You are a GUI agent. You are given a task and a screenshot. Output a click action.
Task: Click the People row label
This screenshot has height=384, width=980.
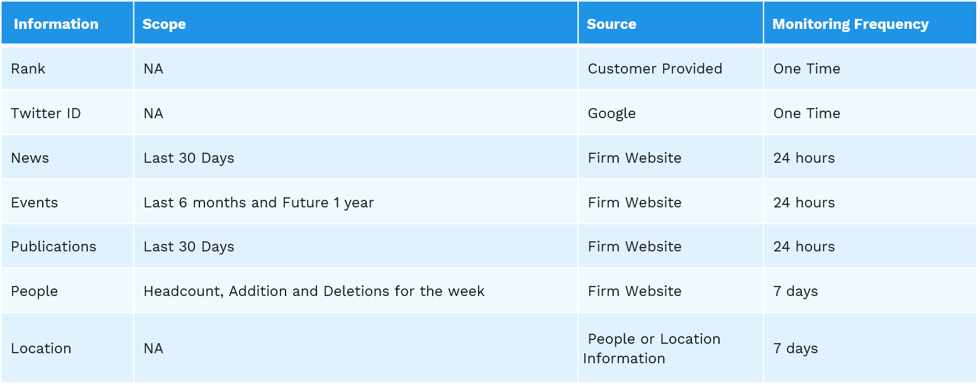35,291
